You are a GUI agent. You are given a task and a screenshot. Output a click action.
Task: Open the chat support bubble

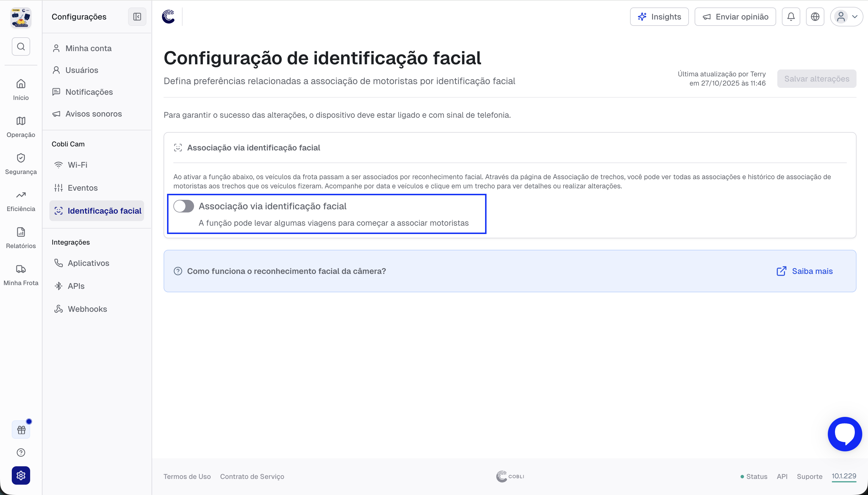click(844, 434)
